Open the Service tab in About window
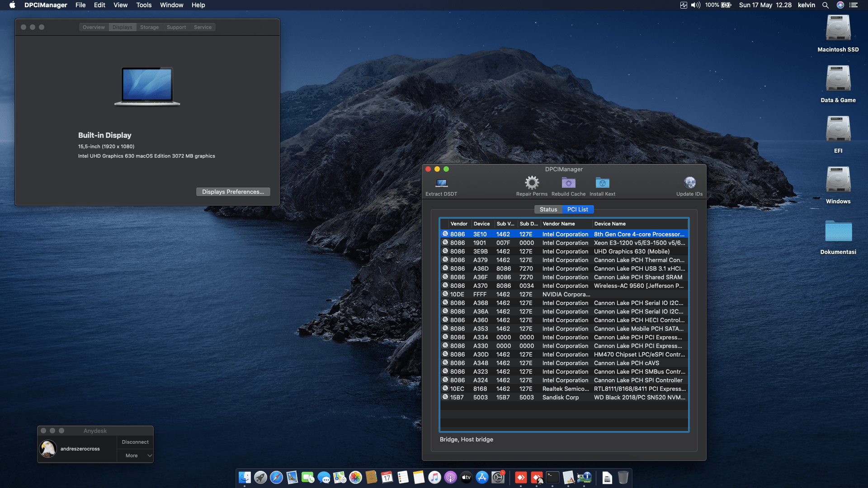 (x=203, y=27)
